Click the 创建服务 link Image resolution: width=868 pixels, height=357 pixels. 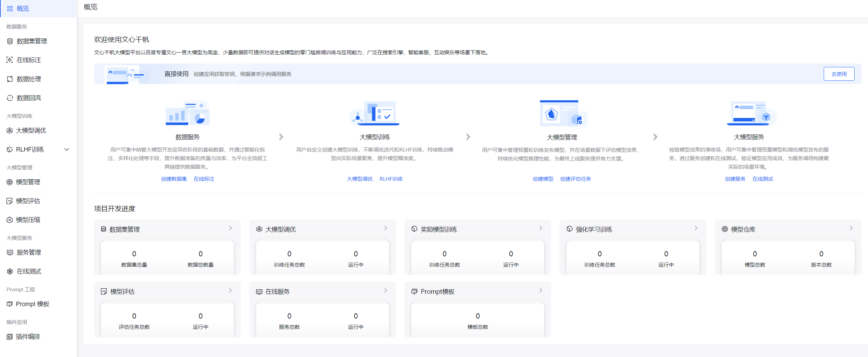coord(735,179)
